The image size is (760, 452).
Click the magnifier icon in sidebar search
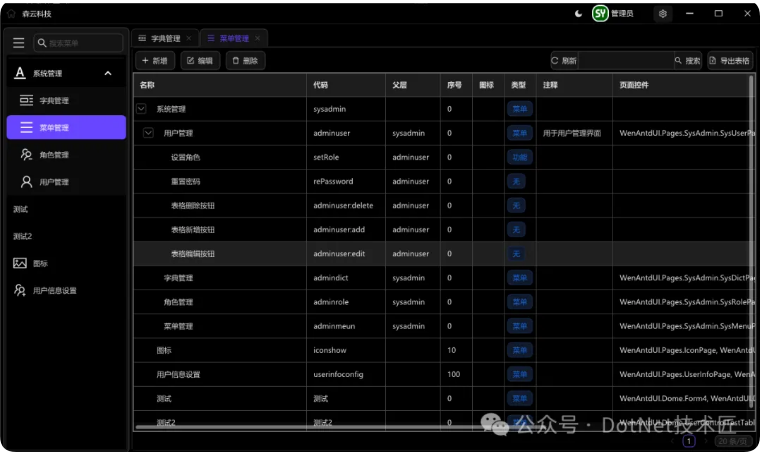coord(42,43)
